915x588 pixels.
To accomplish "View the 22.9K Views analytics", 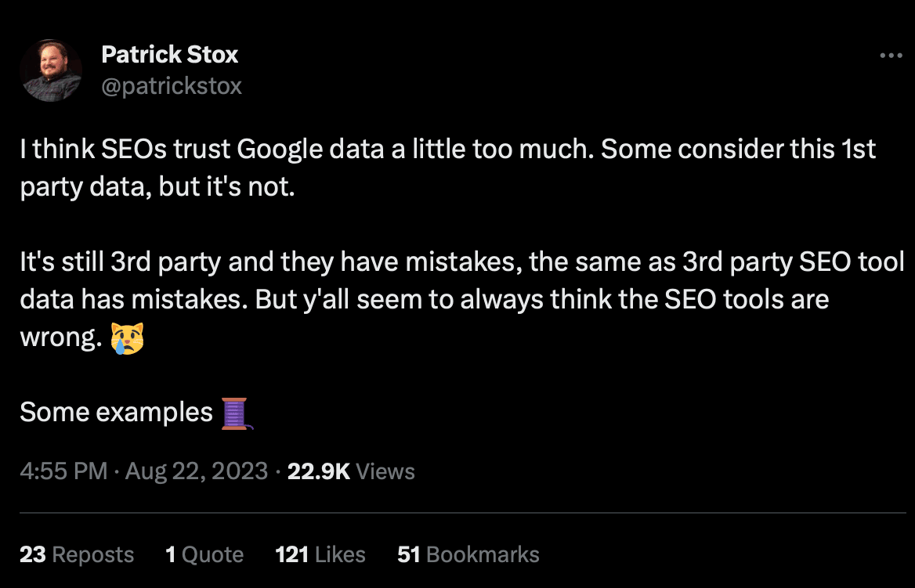I will pyautogui.click(x=351, y=471).
